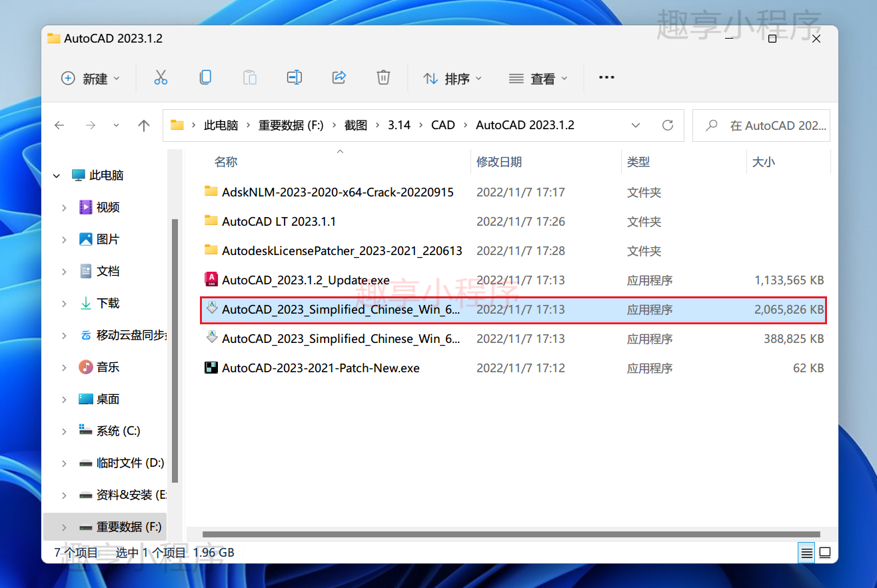Open address bar history dropdown
877x588 pixels.
(x=636, y=125)
